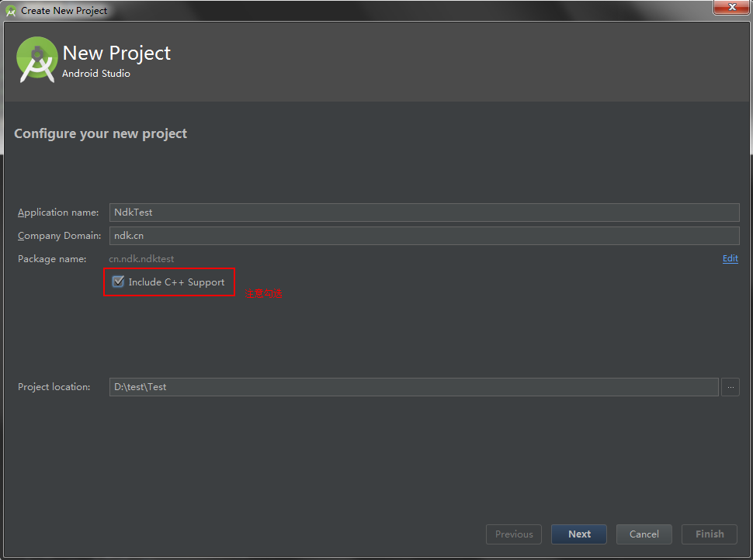The width and height of the screenshot is (753, 560).
Task: Click the Previous button
Action: click(514, 534)
